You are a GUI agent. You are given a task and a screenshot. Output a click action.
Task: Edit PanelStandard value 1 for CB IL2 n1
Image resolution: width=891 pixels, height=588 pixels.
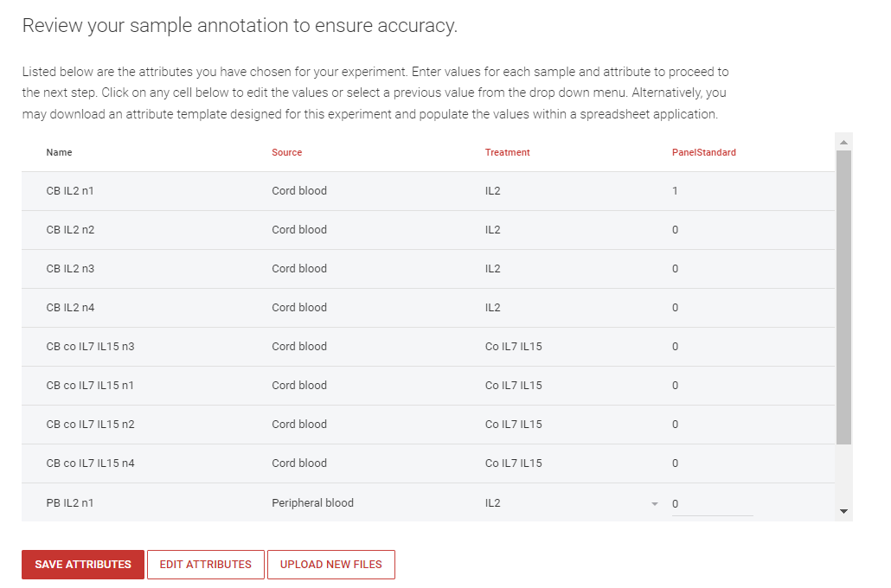[675, 191]
